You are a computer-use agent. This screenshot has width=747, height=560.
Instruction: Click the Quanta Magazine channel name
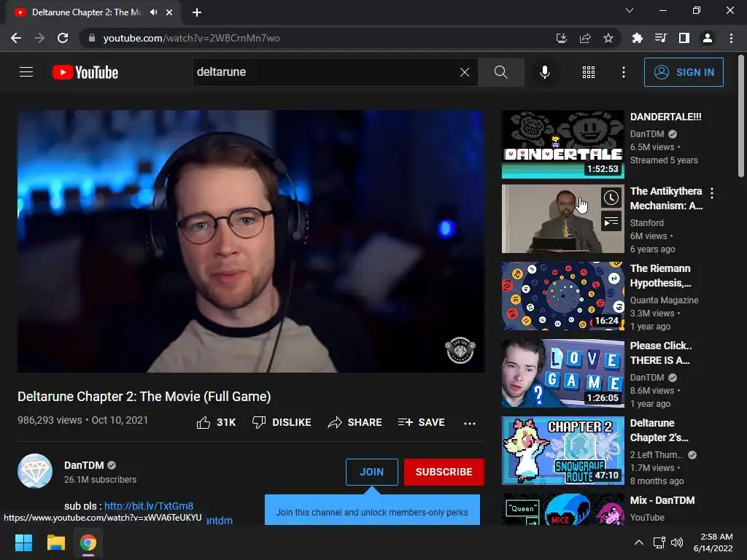pyautogui.click(x=664, y=300)
